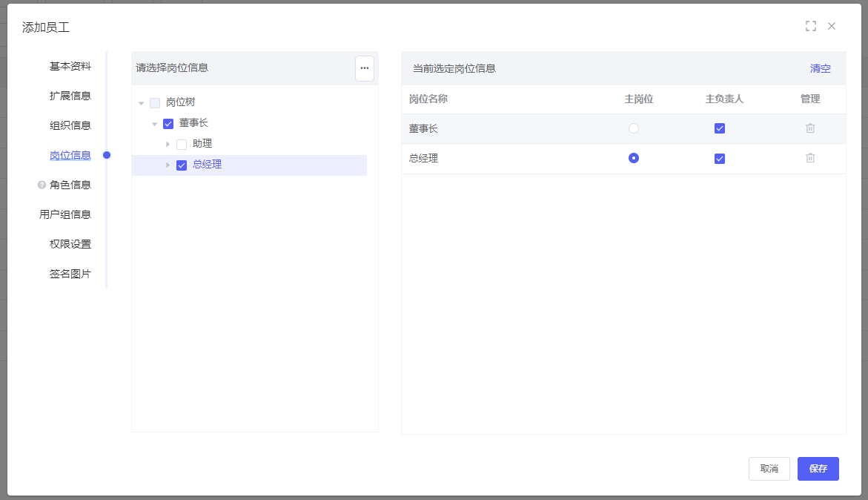Click trash icon for 总经理 row
Viewport: 868px width, 500px height.
tap(810, 158)
